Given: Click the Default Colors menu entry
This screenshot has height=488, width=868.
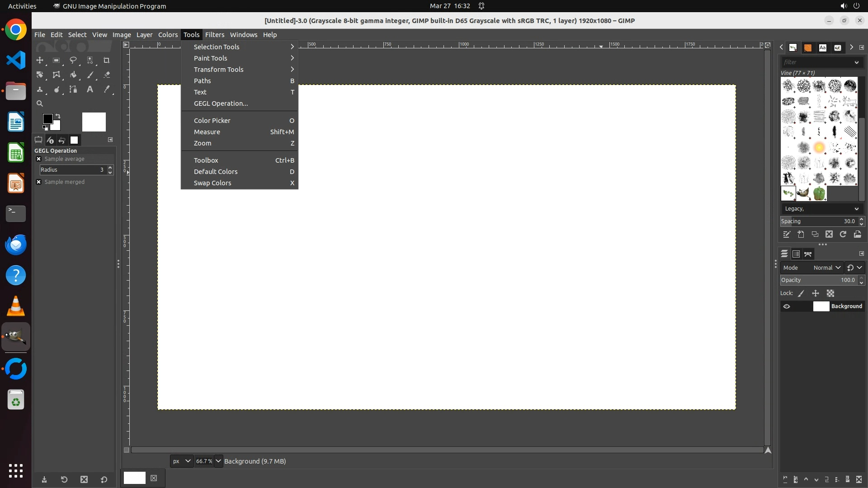Looking at the screenshot, I should click(x=216, y=172).
